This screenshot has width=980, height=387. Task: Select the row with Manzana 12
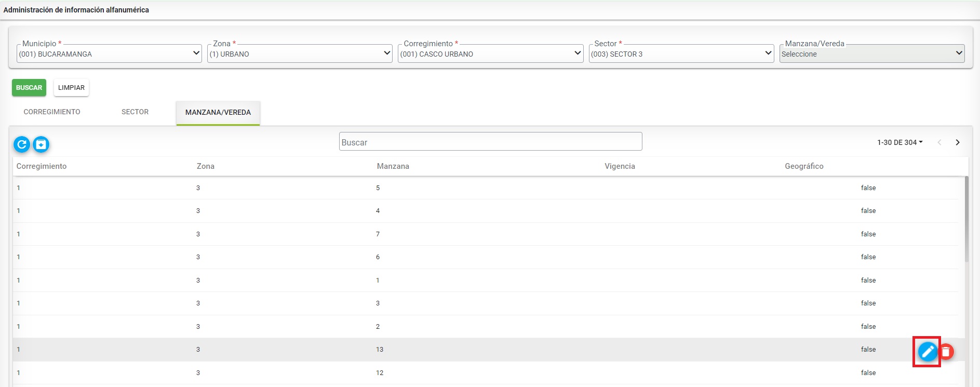pos(486,373)
